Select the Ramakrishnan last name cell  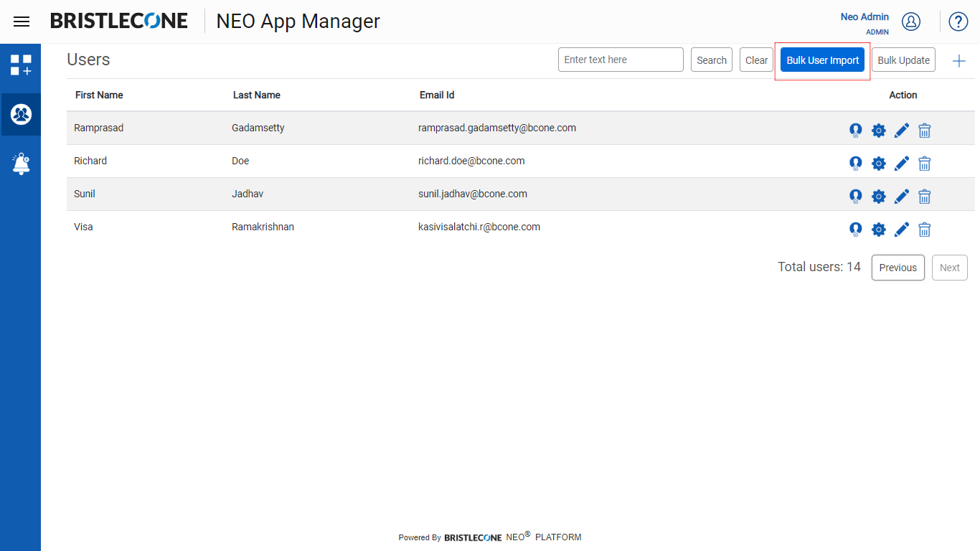tap(263, 227)
